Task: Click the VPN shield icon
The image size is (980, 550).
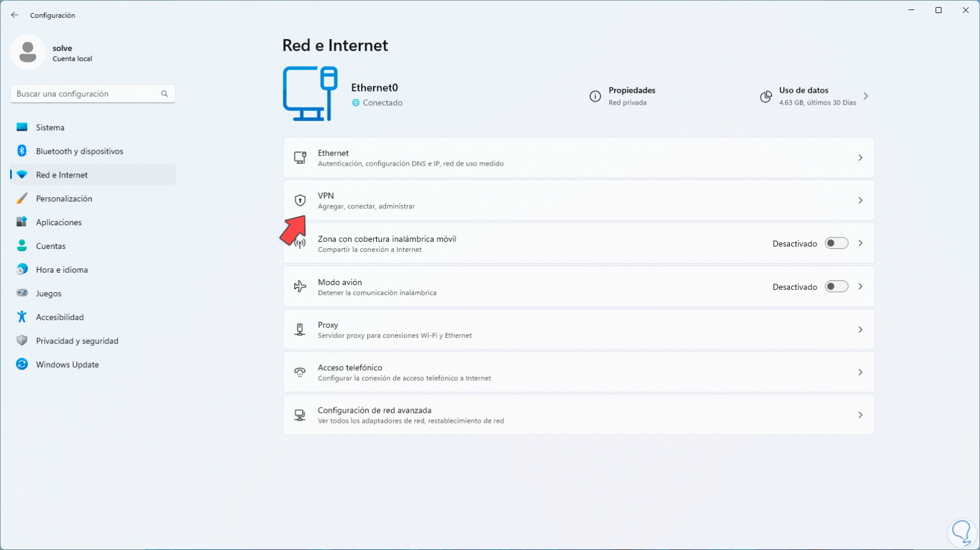Action: pos(300,201)
